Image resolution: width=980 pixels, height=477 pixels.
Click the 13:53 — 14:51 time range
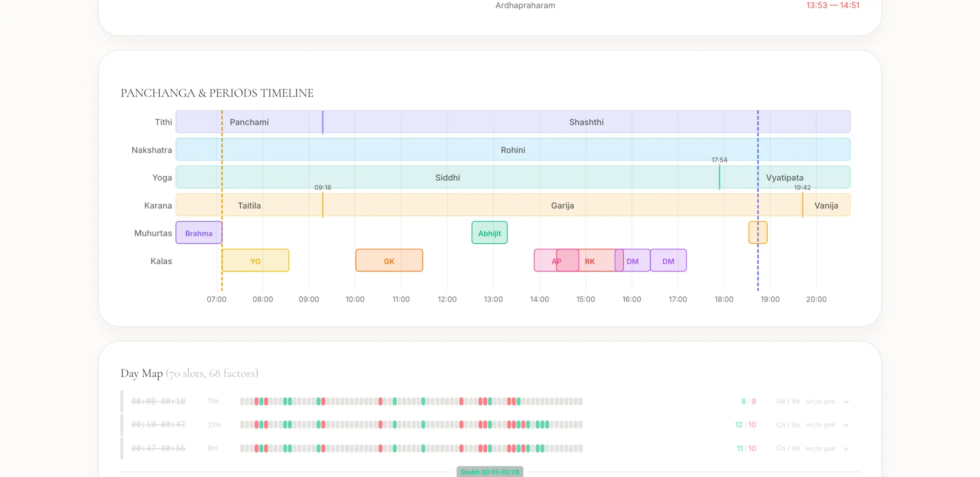coord(833,5)
